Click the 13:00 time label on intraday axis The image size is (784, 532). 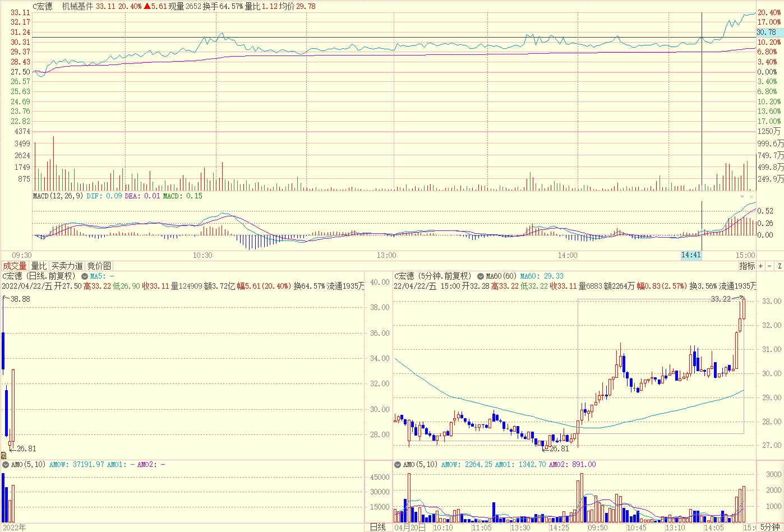click(x=386, y=255)
